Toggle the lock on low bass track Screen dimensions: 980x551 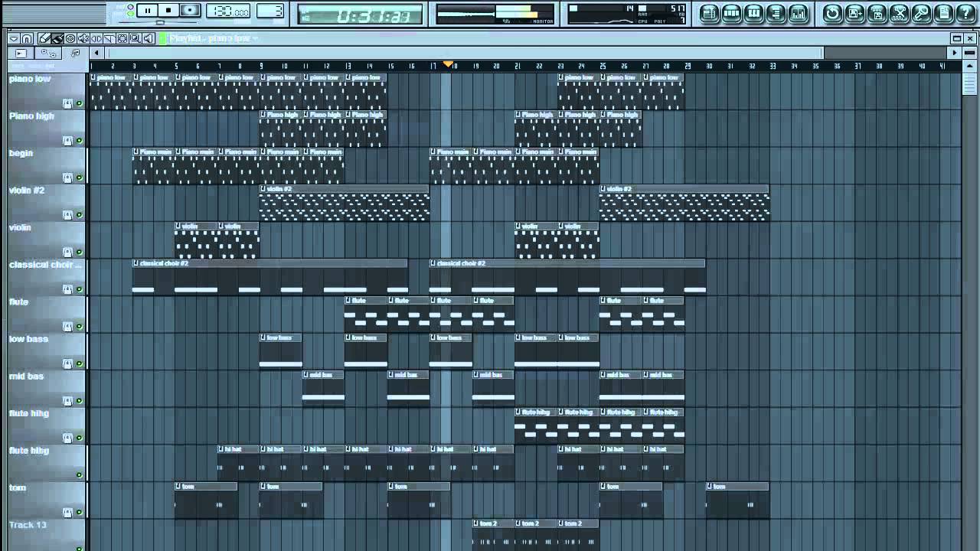pos(67,364)
